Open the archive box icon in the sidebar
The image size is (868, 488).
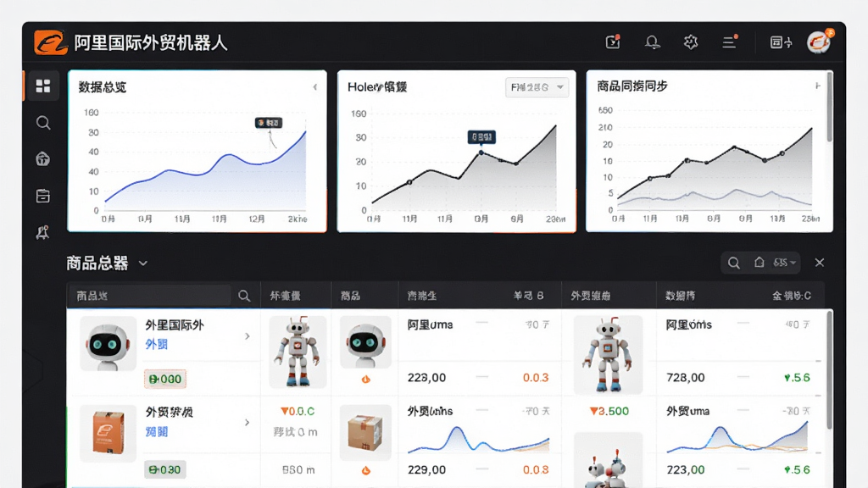[x=42, y=196]
